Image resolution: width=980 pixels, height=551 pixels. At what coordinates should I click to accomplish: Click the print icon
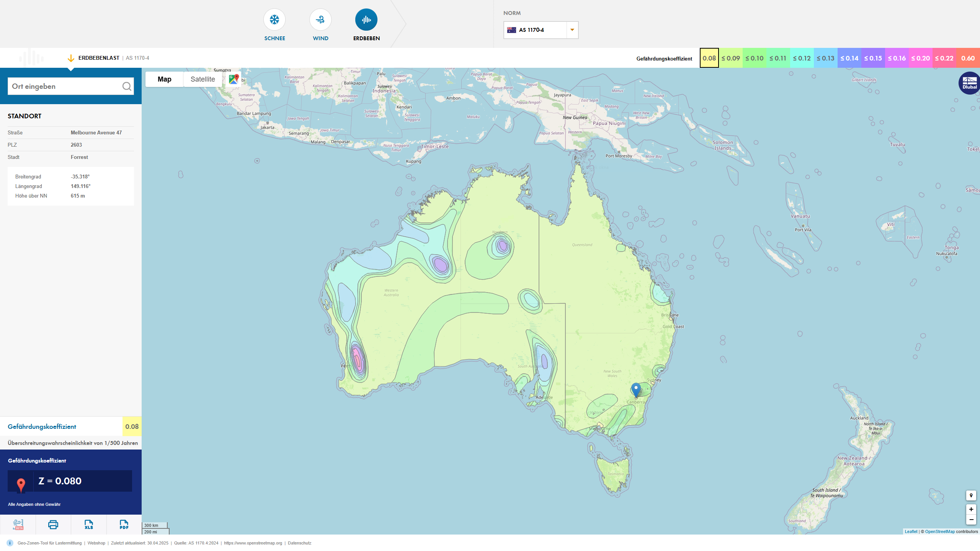point(53,525)
